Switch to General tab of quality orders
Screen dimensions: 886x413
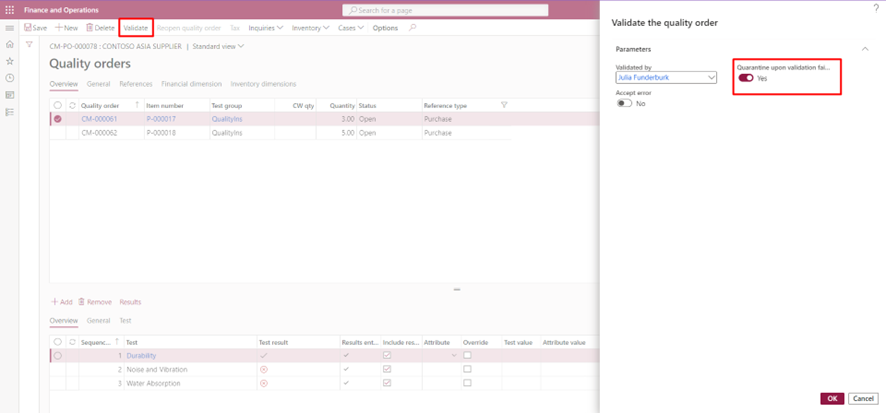tap(98, 84)
